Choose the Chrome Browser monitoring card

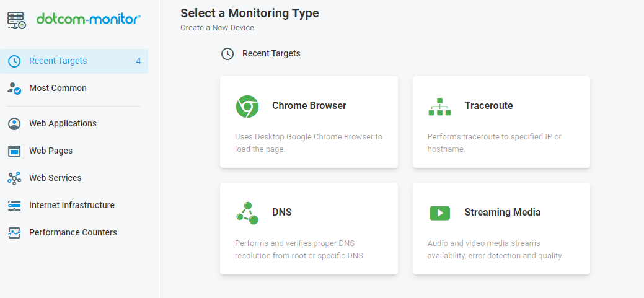tap(309, 122)
